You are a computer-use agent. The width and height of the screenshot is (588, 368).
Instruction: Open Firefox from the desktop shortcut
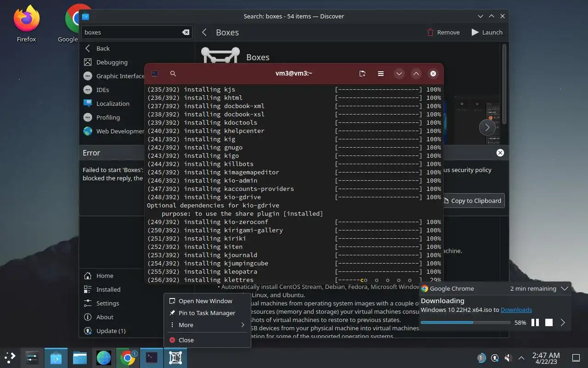pos(26,23)
